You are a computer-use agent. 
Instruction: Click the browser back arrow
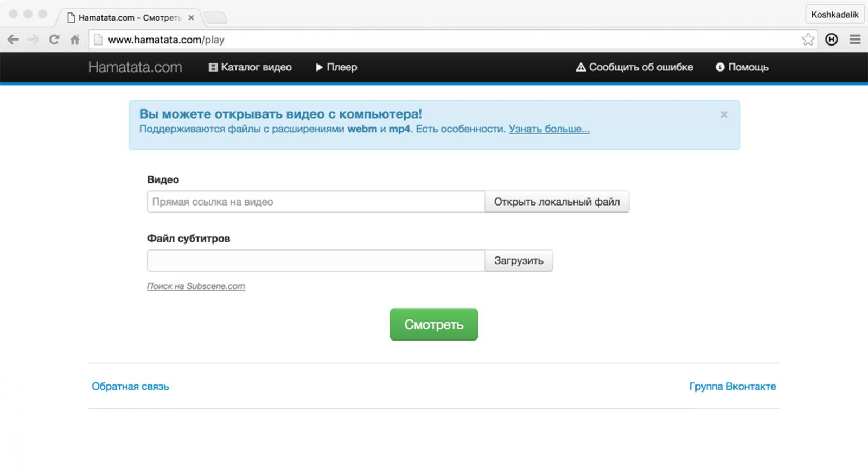coord(13,40)
